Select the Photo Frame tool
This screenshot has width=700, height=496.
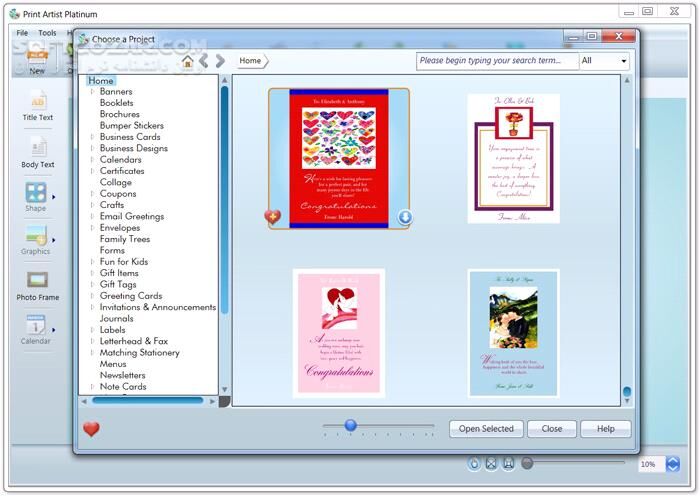[38, 286]
